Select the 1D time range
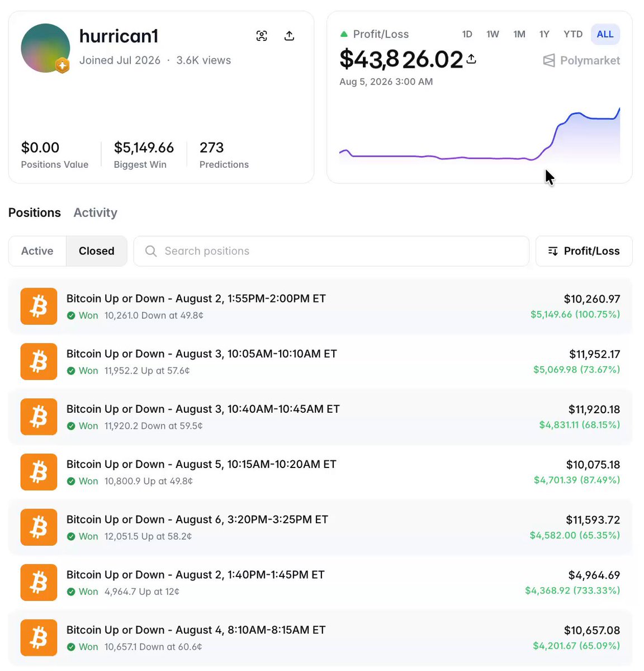 pyautogui.click(x=467, y=34)
